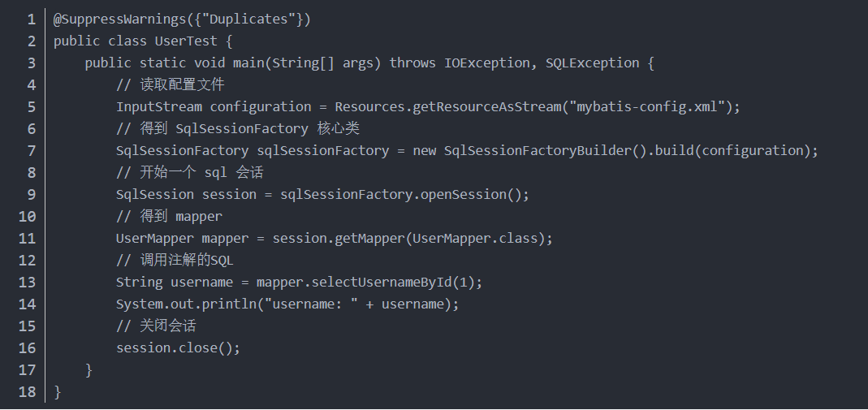
Task: Click UserMapper.class argument
Action: click(476, 239)
